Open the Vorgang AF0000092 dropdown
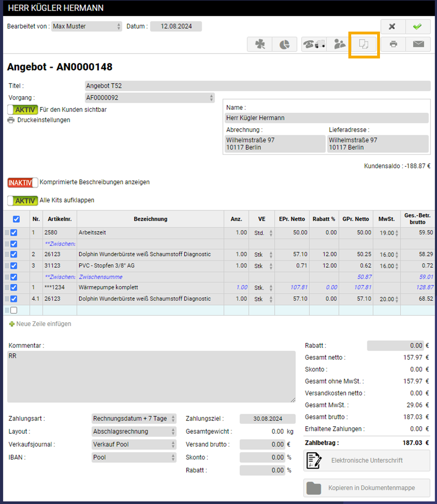437x504 pixels. (x=149, y=98)
